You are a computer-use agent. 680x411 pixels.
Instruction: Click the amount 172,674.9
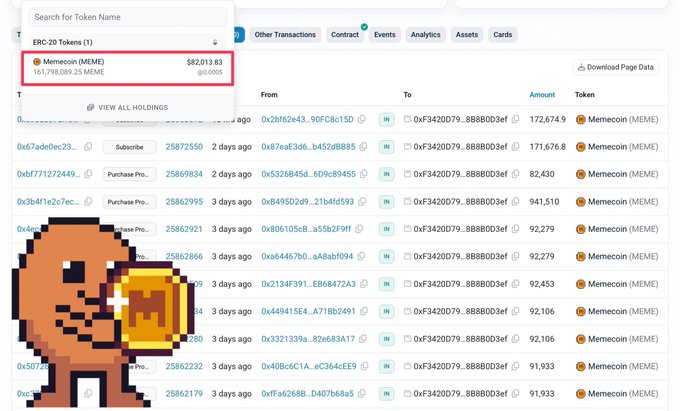pyautogui.click(x=547, y=119)
